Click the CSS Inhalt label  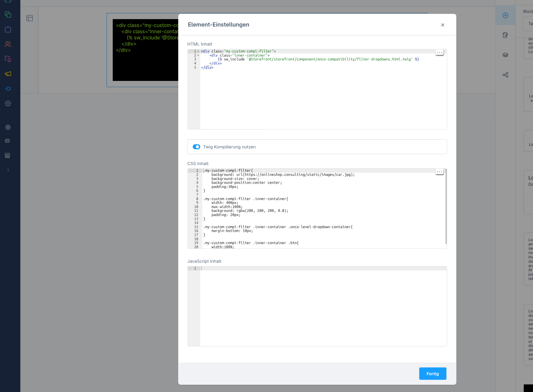(x=198, y=164)
